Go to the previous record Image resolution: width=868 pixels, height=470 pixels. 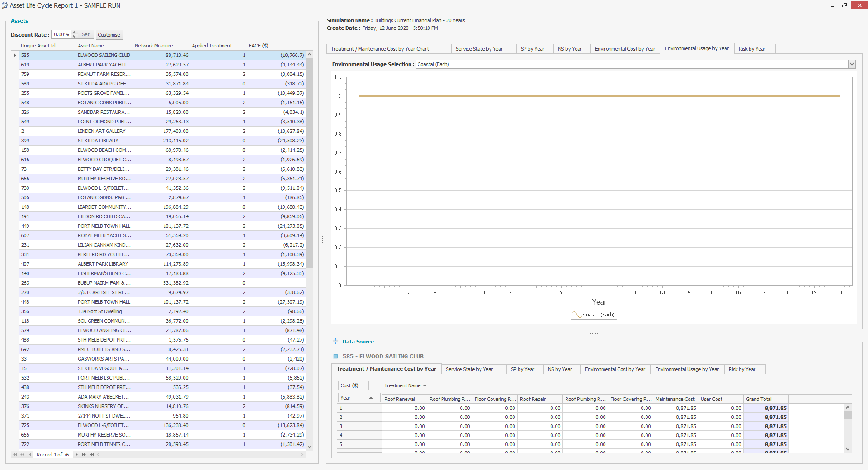pos(30,455)
